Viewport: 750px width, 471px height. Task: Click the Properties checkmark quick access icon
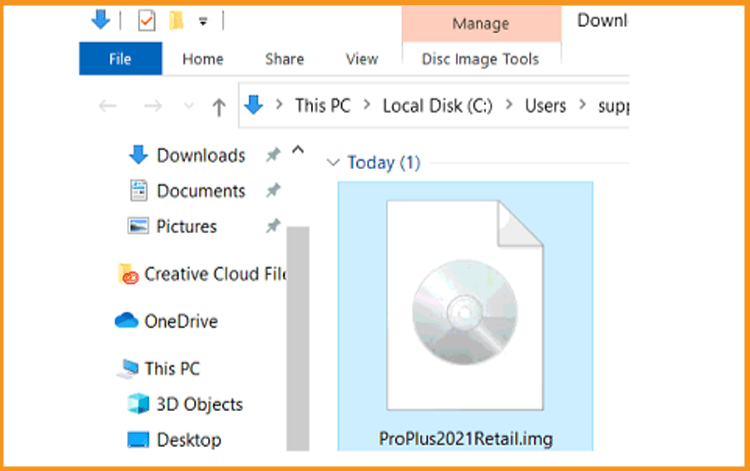[x=146, y=21]
